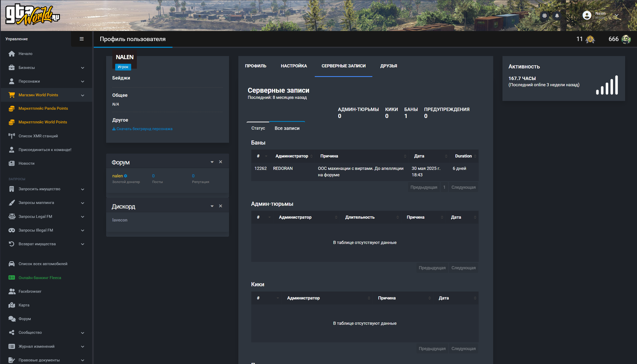Expand the Персонажи menu chevron
637x364 pixels.
coord(83,81)
